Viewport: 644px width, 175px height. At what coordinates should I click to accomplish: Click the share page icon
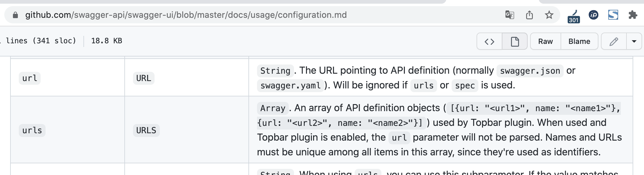529,15
